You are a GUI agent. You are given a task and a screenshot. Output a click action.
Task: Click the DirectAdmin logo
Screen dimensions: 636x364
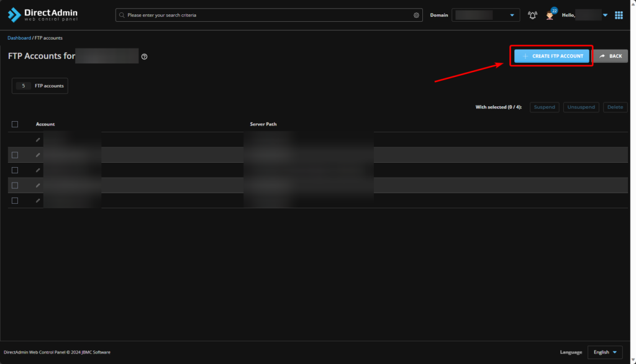[42, 15]
